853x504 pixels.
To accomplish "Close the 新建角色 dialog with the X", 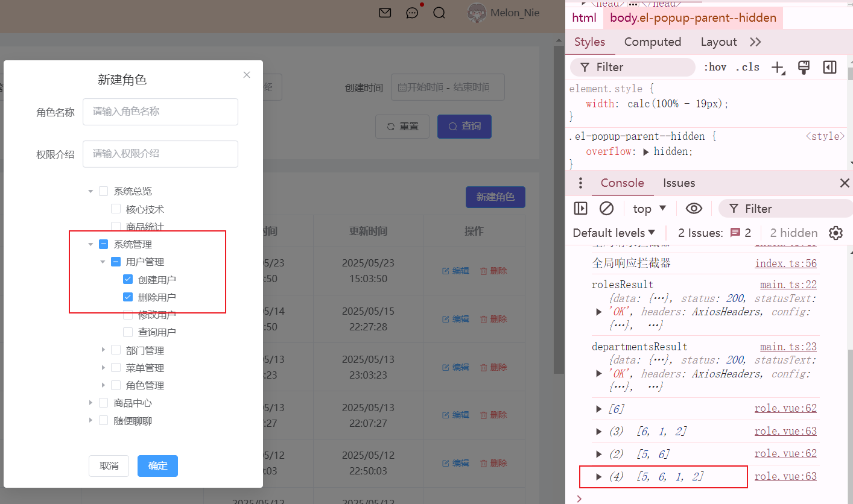I will 246,75.
